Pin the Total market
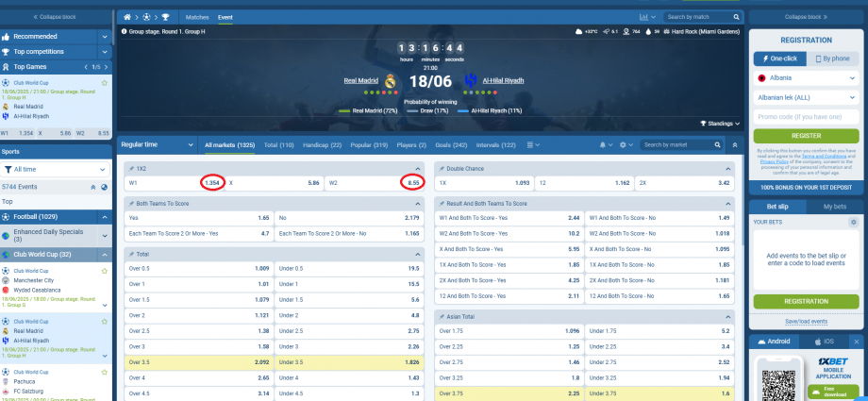Image resolution: width=868 pixels, height=401 pixels. (x=131, y=254)
